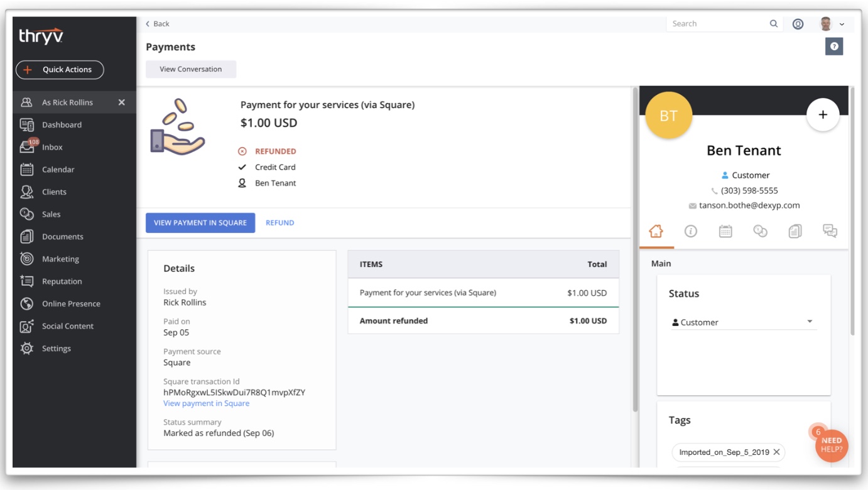868x490 pixels.
Task: Click the Online Presence globe icon
Action: tap(27, 303)
